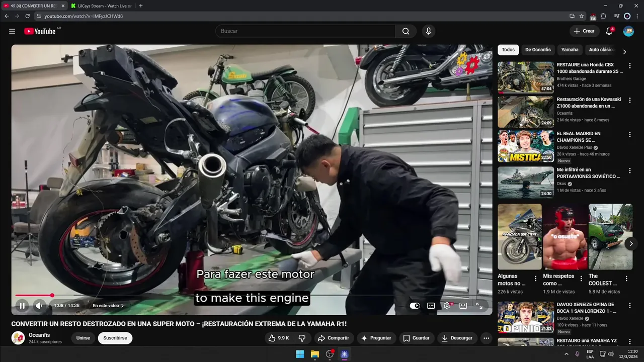This screenshot has width=644, height=362.
Task: Open the Oceanfis channel name link
Action: pyautogui.click(x=39, y=335)
